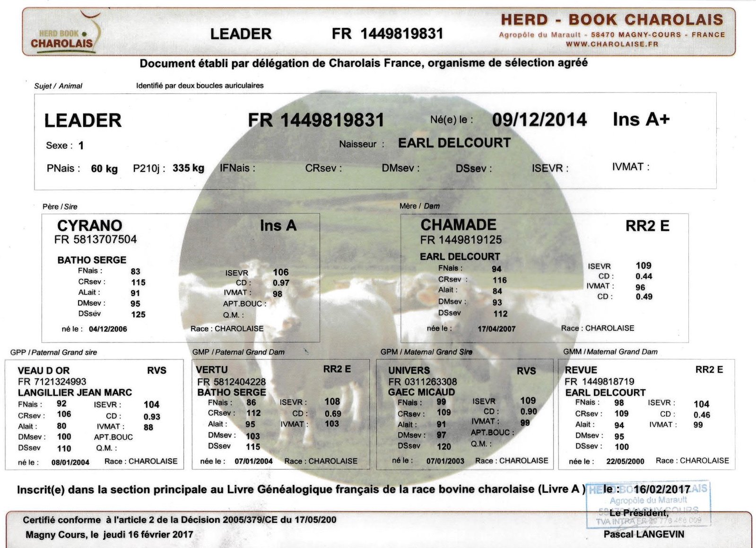Click Cyrano's birth date 04/12/2006

[x=108, y=329]
